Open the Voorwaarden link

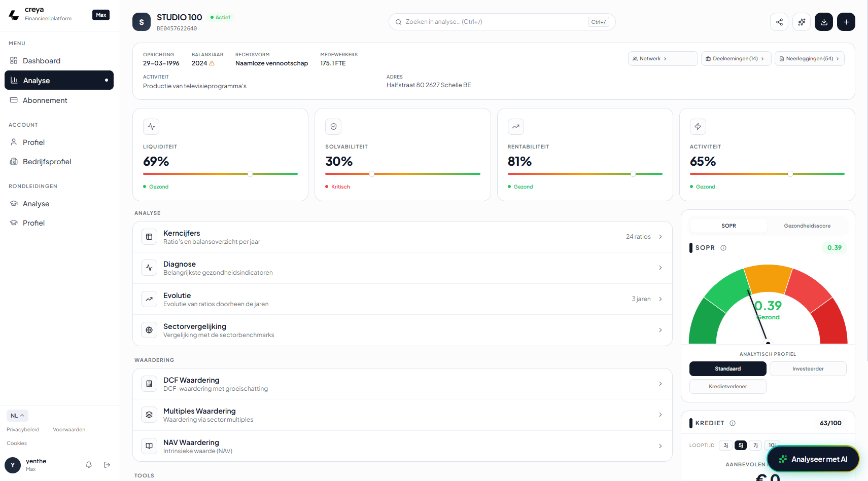click(x=69, y=430)
